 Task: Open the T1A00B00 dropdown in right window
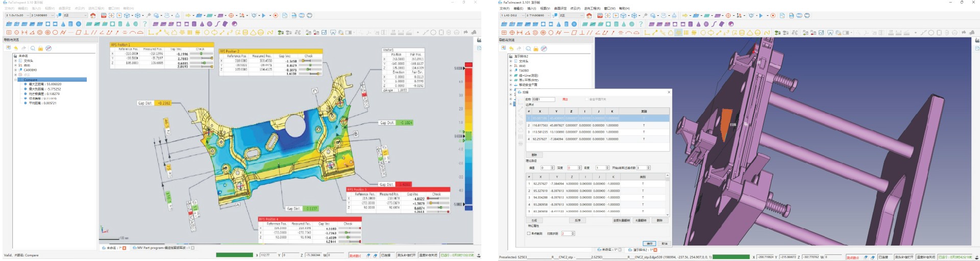[x=538, y=15]
